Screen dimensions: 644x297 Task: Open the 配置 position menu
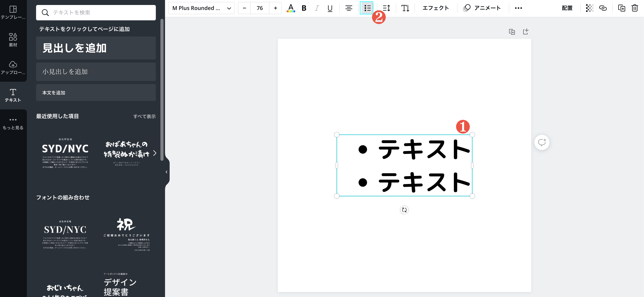tap(567, 8)
